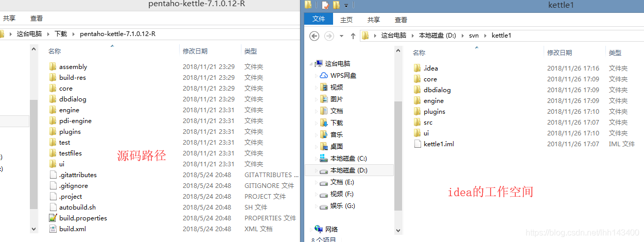This screenshot has height=242, width=644.
Task: Select WPS网盘 cloud icon in navigation pane
Action: [324, 75]
